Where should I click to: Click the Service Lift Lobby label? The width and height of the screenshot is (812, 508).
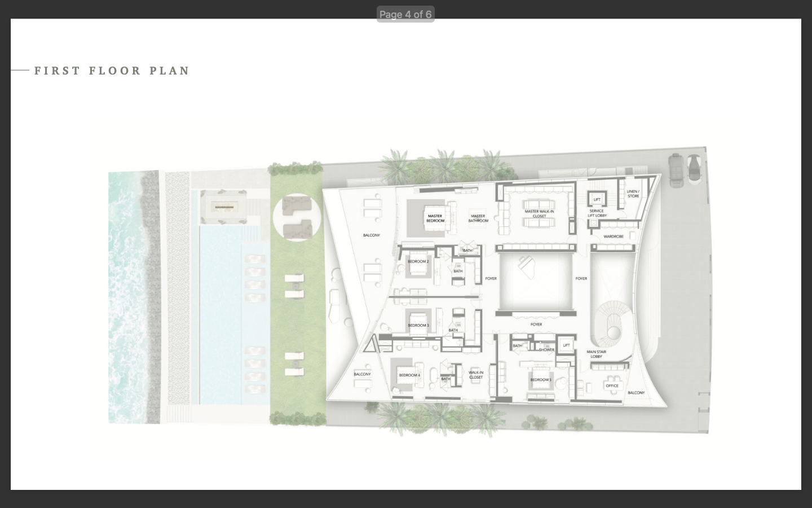point(597,213)
